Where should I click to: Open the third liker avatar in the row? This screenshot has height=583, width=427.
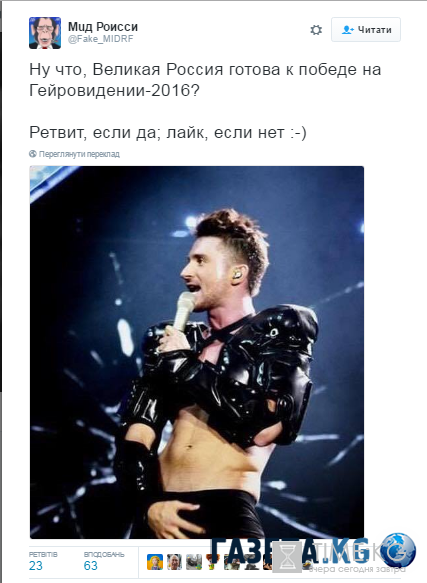pyautogui.click(x=194, y=562)
